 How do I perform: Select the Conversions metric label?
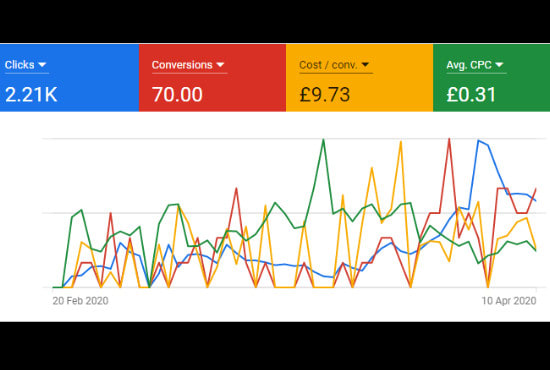point(182,65)
